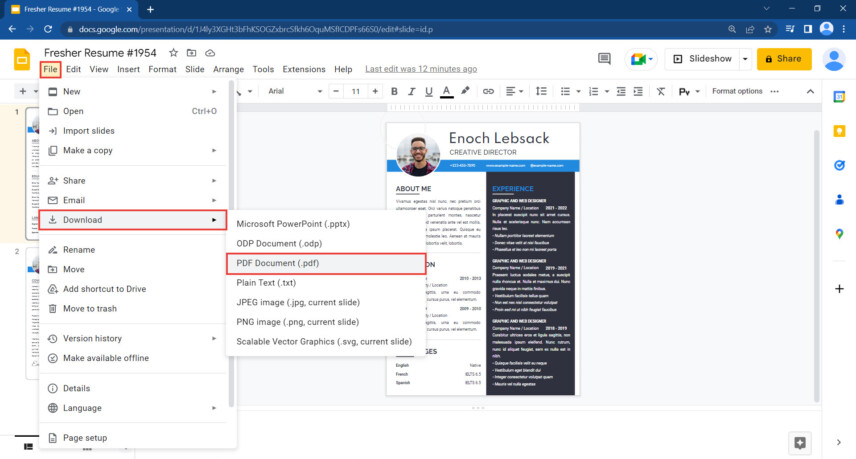Click the bulleted list icon
The height and width of the screenshot is (459, 856).
point(566,91)
